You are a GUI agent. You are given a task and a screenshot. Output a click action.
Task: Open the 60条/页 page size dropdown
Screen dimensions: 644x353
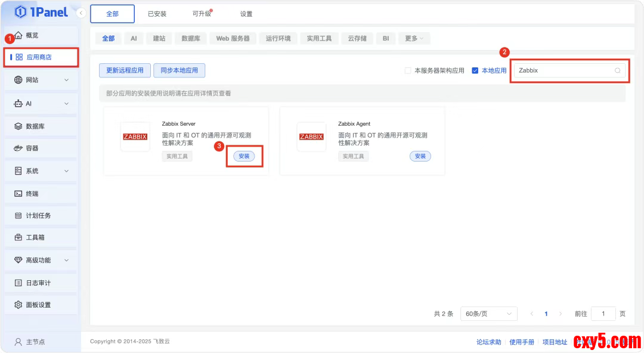point(488,314)
